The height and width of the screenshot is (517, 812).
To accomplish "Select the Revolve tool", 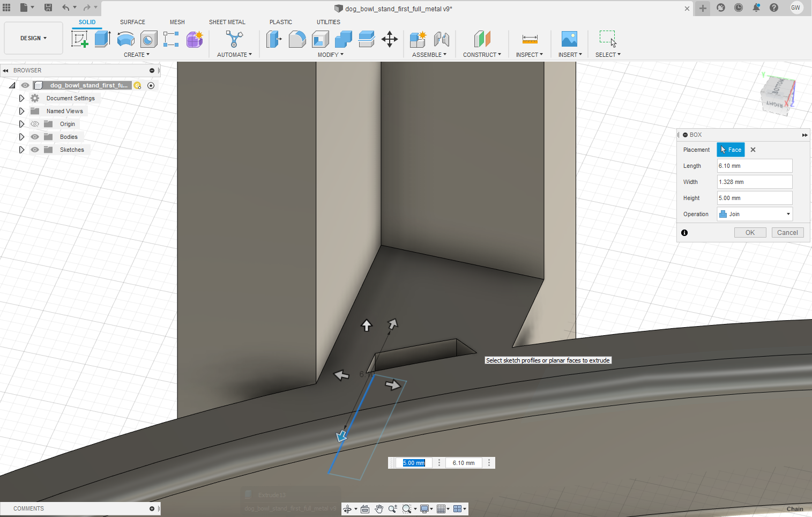I will [x=126, y=39].
